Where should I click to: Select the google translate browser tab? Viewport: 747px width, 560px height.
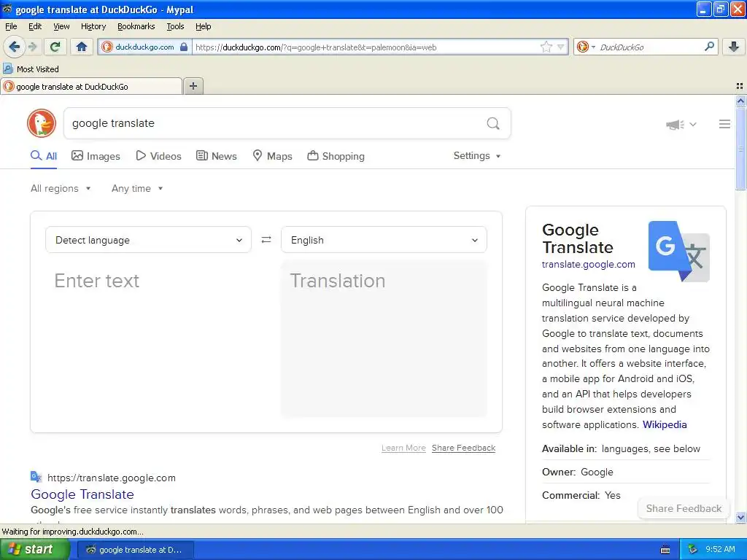pyautogui.click(x=91, y=87)
